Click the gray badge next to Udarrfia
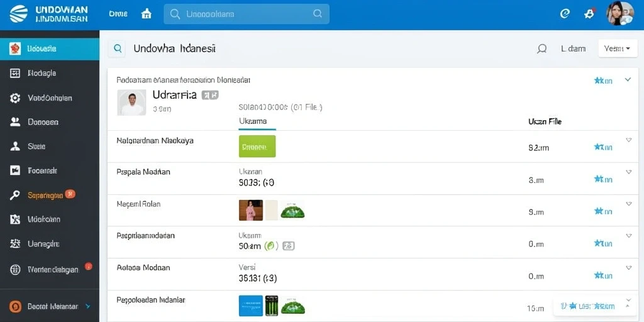 point(210,96)
